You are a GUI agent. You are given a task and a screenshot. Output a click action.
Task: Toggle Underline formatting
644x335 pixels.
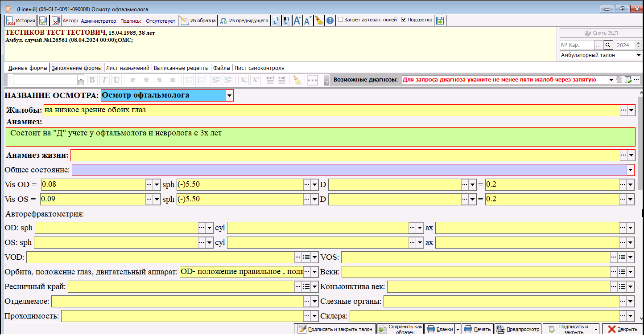pos(116,80)
